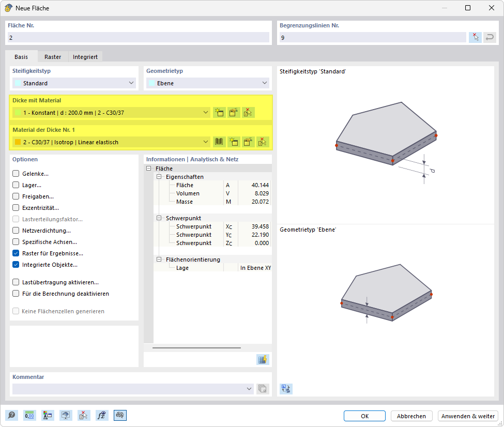Open the units and decimals 0,00 icon
This screenshot has height=427, width=504.
coord(29,416)
